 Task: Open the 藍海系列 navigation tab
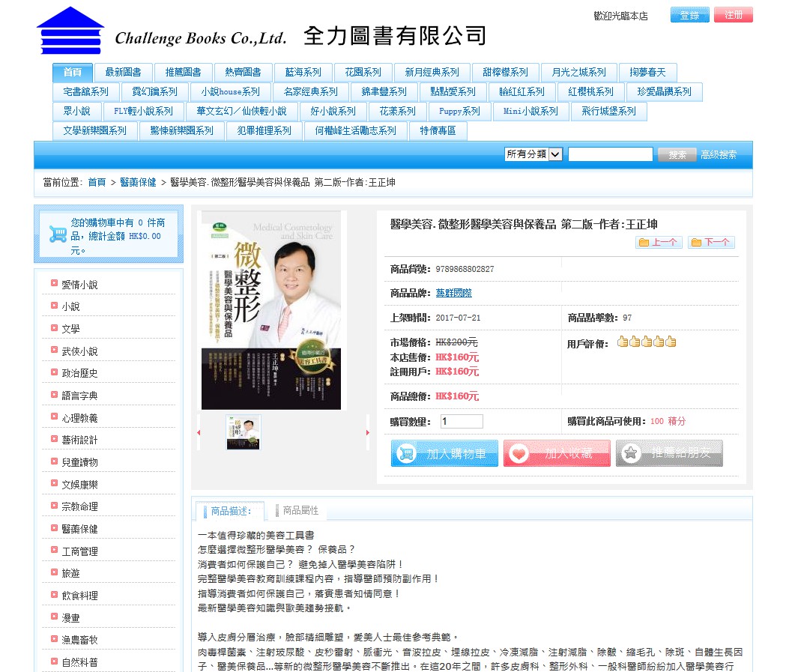(303, 73)
